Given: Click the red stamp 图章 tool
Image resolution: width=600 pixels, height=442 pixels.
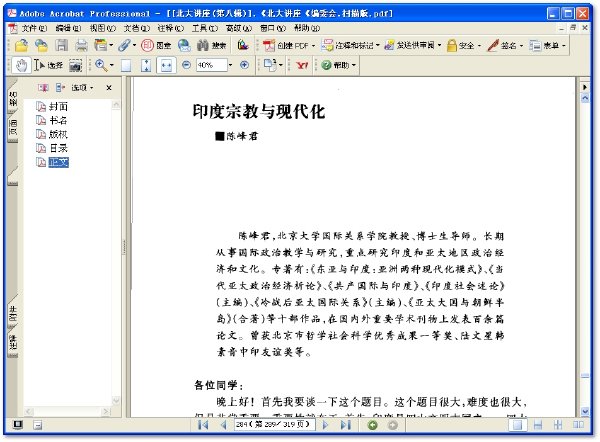Looking at the screenshot, I should 156,46.
